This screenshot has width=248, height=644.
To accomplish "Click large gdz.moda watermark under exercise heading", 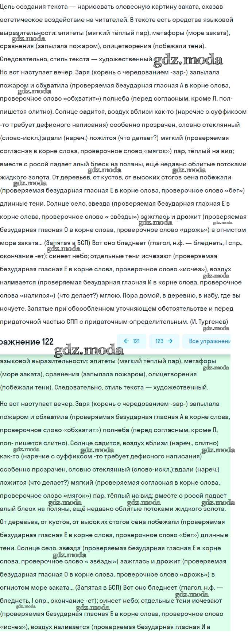I will click(89, 350).
